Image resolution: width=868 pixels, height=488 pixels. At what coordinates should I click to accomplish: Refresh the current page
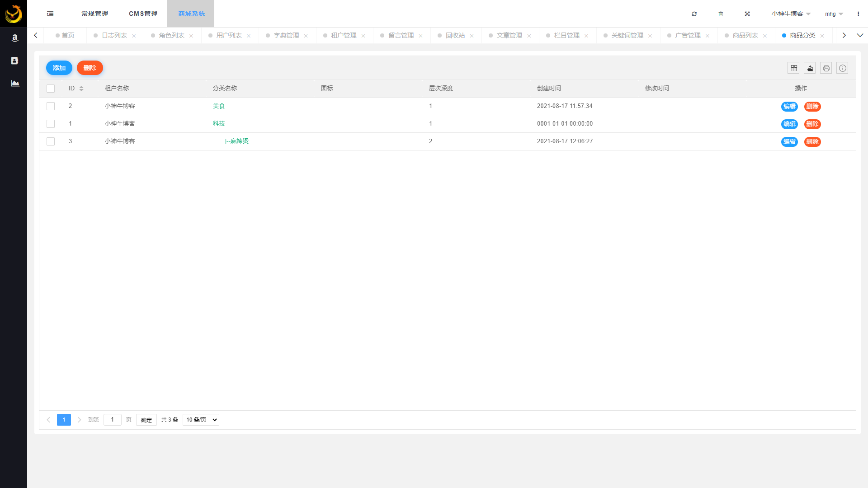point(694,14)
